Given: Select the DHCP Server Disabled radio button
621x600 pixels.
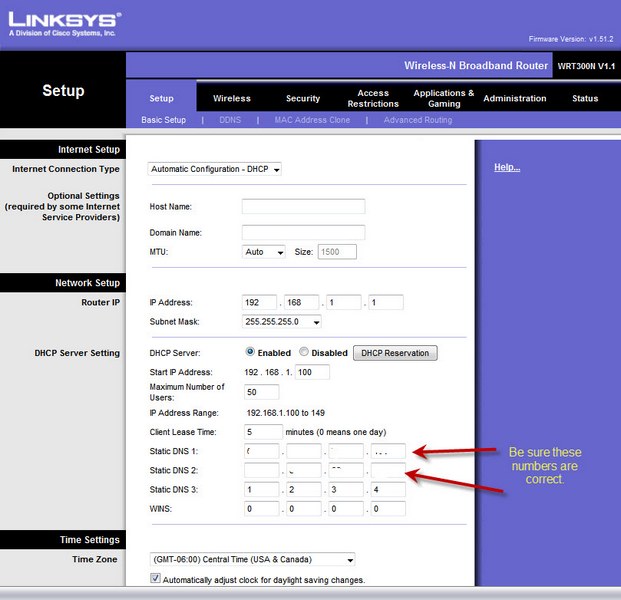Looking at the screenshot, I should coord(304,353).
